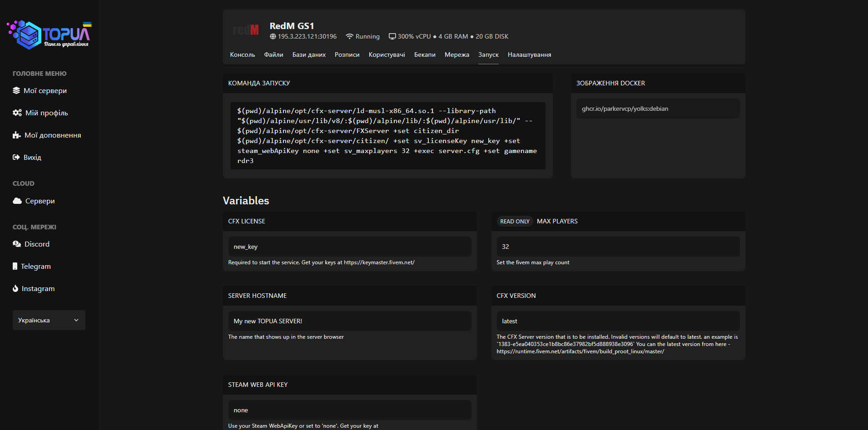Go to the Бази даних tab
The image size is (868, 430).
[309, 54]
